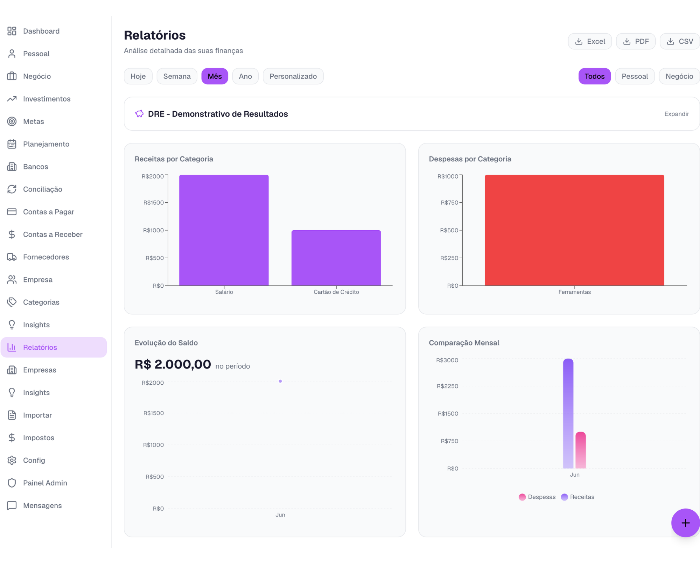Expand the DRE section with Expandir
700x588 pixels.
coord(677,114)
